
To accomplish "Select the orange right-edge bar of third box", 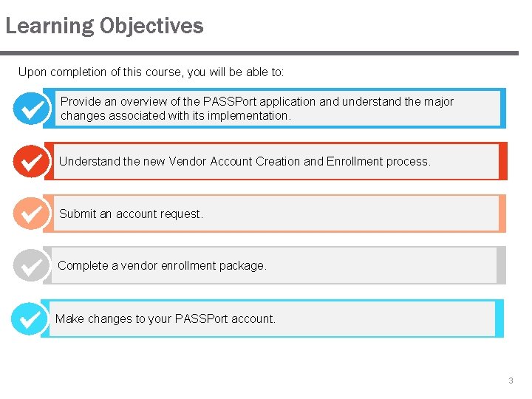I will tap(502, 214).
